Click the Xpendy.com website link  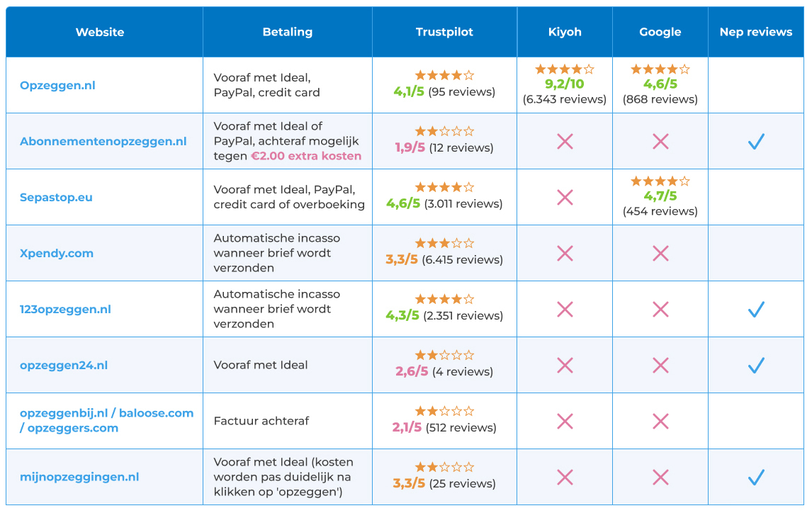point(57,254)
